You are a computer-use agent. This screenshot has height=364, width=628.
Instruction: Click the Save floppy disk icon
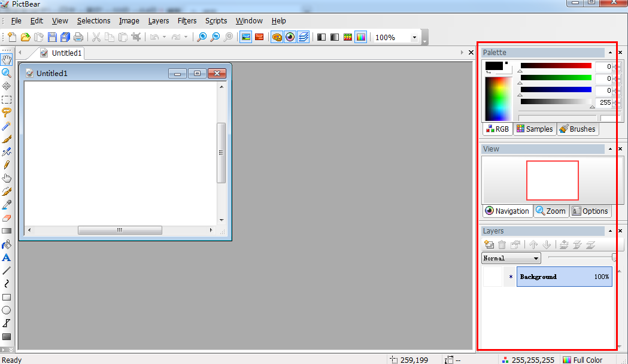[52, 37]
